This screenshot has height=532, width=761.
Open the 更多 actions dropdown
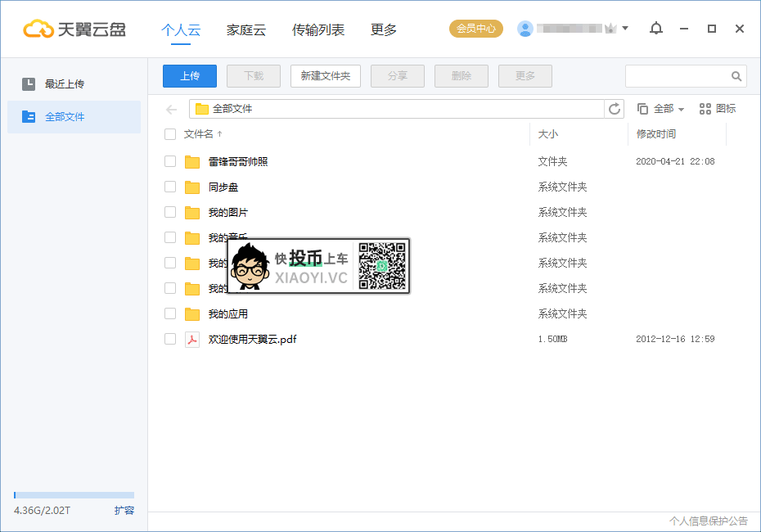pos(525,75)
